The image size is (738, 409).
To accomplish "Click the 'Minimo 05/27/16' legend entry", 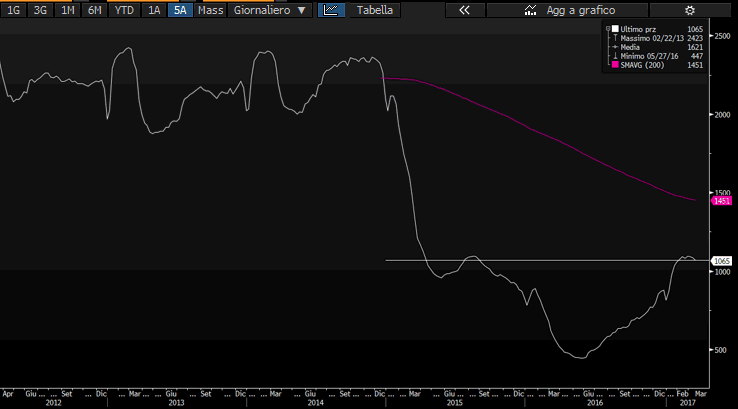I will click(x=650, y=56).
